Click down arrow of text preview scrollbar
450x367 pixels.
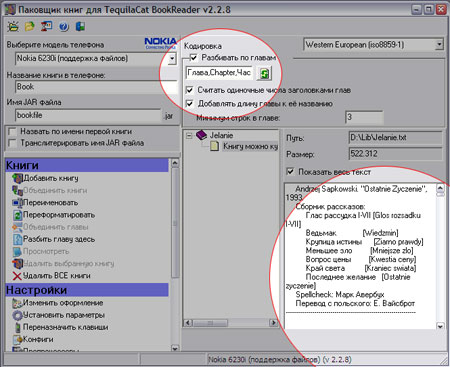coord(440,326)
